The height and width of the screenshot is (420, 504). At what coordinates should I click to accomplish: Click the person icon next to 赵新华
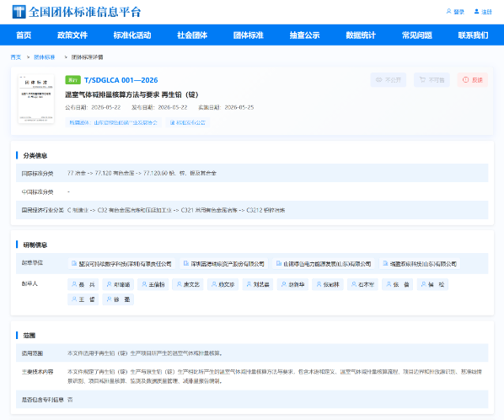[x=284, y=284]
